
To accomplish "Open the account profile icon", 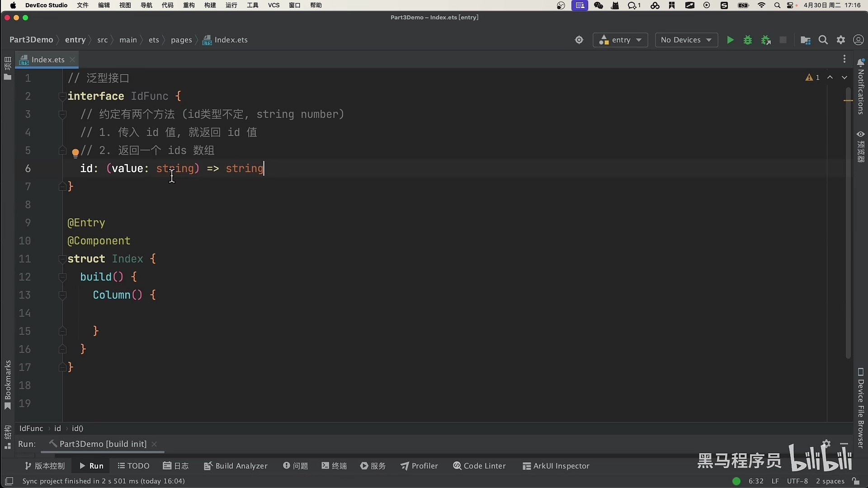I will pyautogui.click(x=859, y=40).
